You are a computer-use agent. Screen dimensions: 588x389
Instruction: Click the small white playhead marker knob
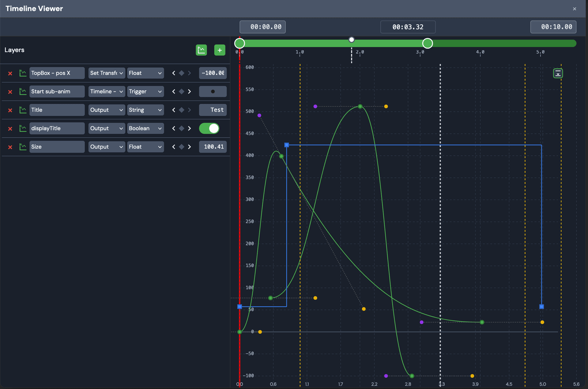click(352, 40)
